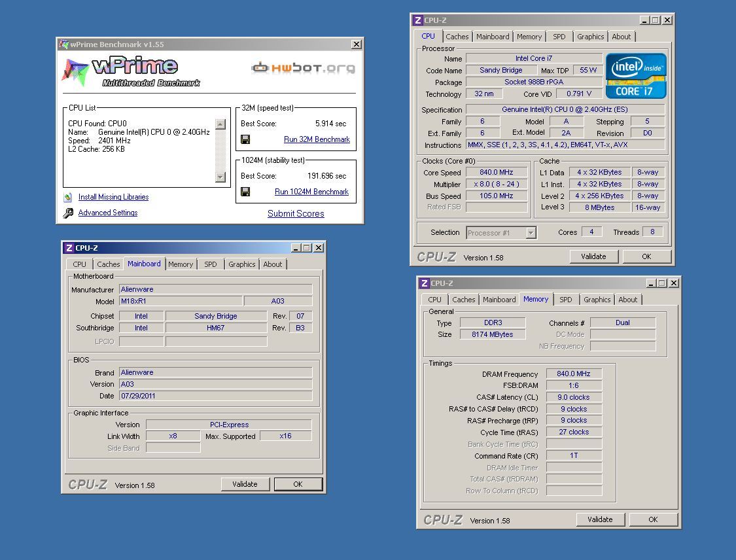This screenshot has height=560, width=736.
Task: Click the BIOS date 07/29/2011
Action: pyautogui.click(x=215, y=396)
